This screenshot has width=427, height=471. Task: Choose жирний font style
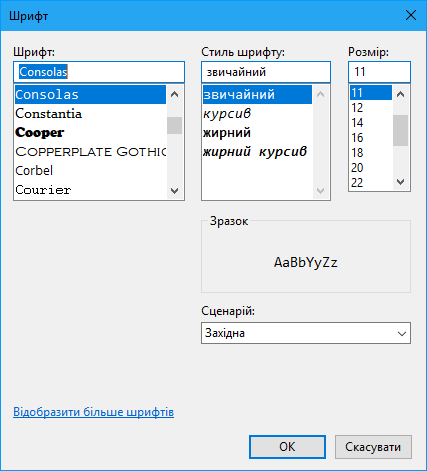point(257,133)
